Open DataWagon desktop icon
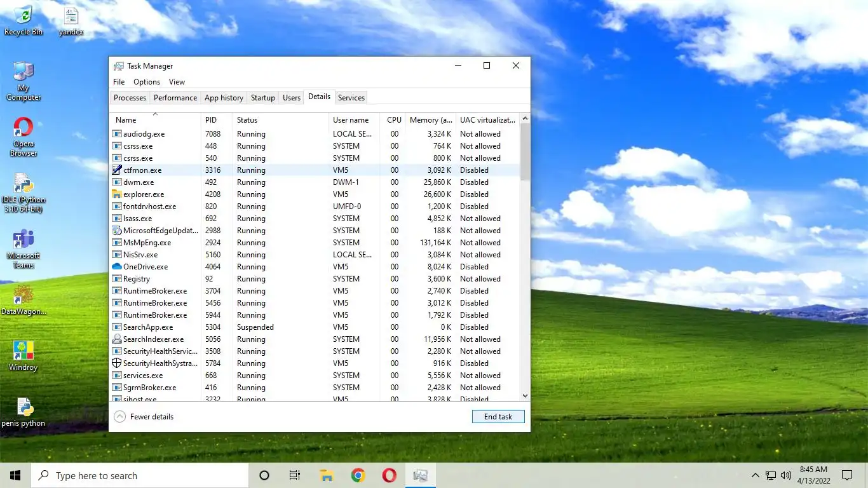This screenshot has width=868, height=488. coord(24,300)
